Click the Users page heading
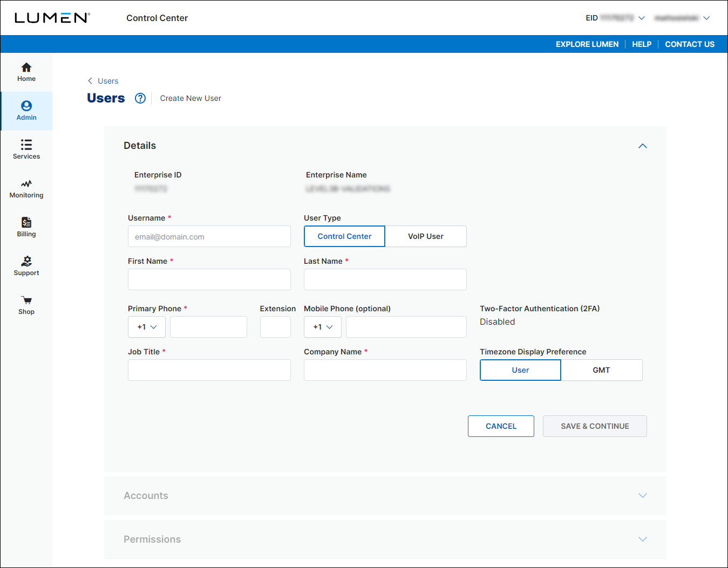728x568 pixels. click(x=106, y=98)
